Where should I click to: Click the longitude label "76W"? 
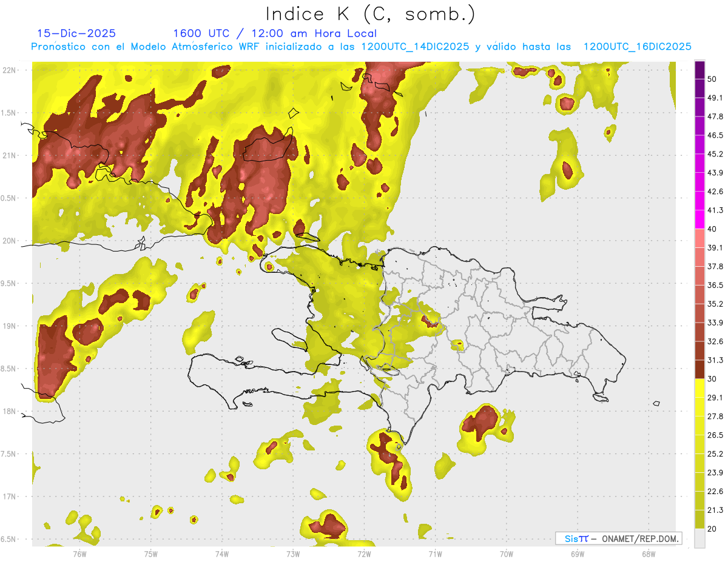click(79, 554)
